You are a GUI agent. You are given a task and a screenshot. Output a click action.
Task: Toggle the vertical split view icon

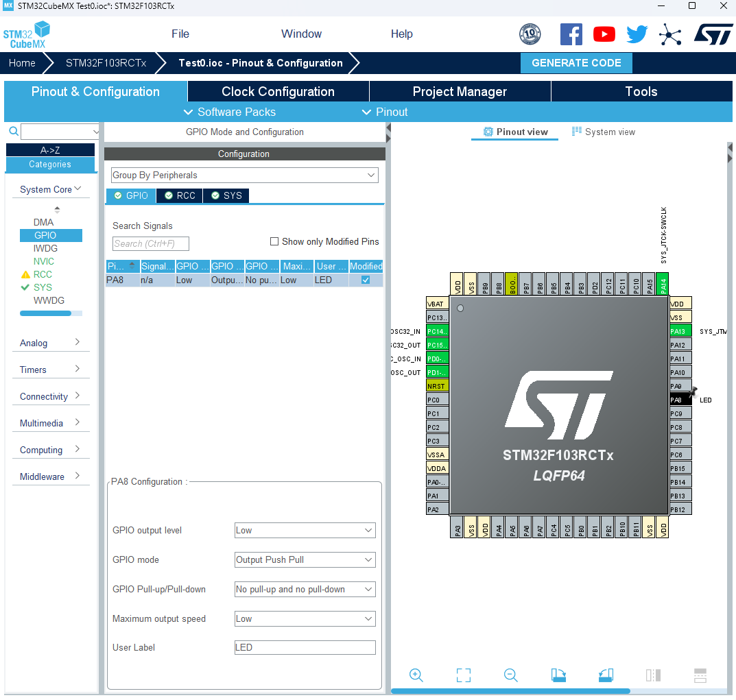[x=653, y=675]
